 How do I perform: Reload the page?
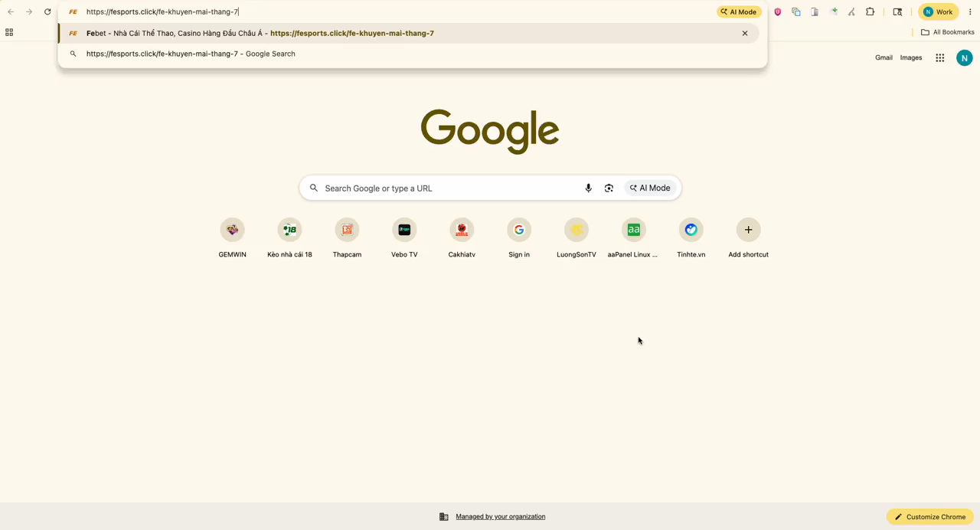(47, 11)
